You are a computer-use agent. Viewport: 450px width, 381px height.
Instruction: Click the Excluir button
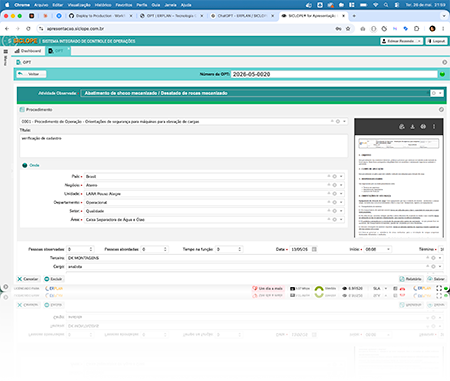53,279
